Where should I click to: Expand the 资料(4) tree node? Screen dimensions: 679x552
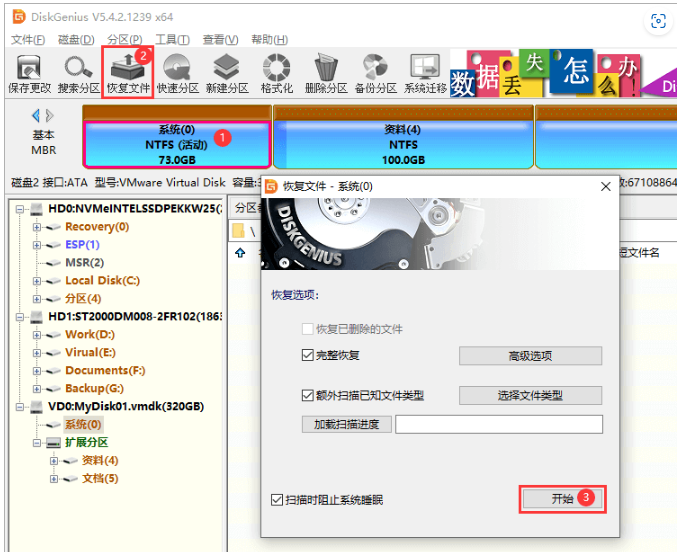(x=54, y=461)
